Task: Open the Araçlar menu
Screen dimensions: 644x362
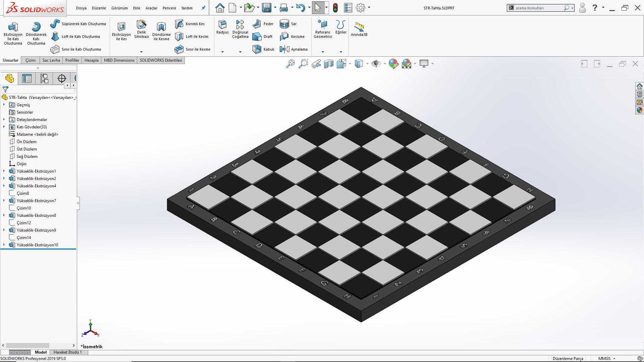Action: [151, 8]
